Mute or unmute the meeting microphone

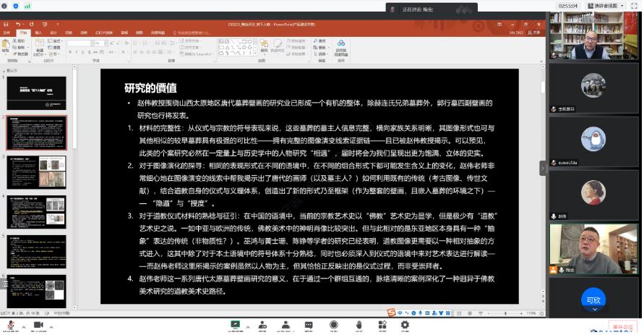coord(11,325)
